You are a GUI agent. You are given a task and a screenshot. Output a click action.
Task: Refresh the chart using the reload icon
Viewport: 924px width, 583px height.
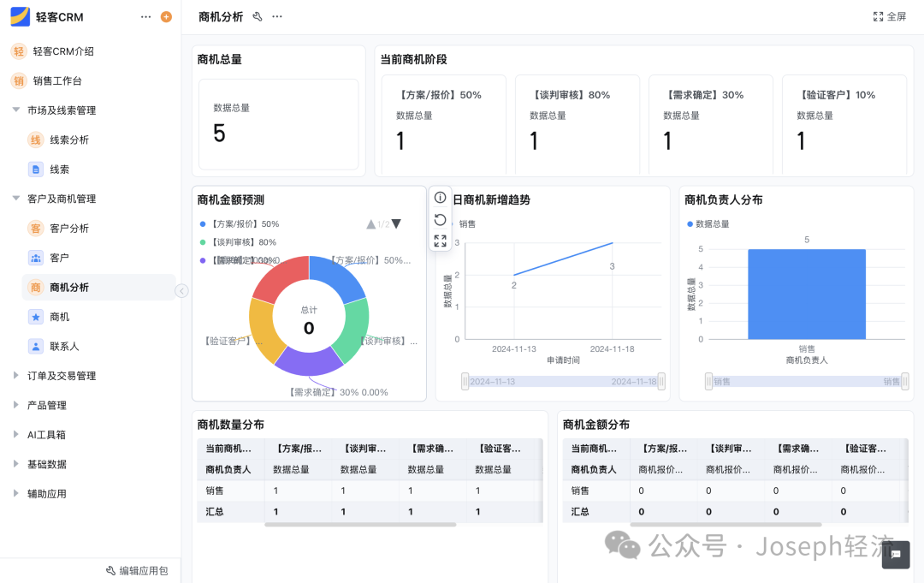pos(440,219)
